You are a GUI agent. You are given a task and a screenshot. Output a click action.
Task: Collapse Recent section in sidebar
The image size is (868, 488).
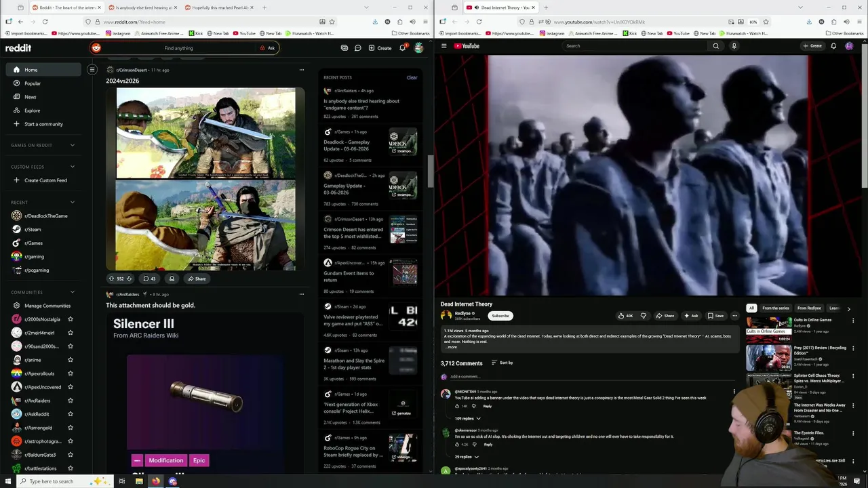(73, 202)
